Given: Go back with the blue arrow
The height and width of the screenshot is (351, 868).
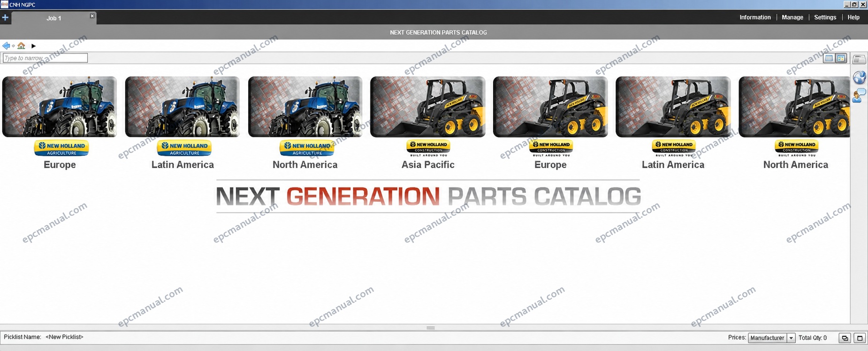Looking at the screenshot, I should pos(6,46).
